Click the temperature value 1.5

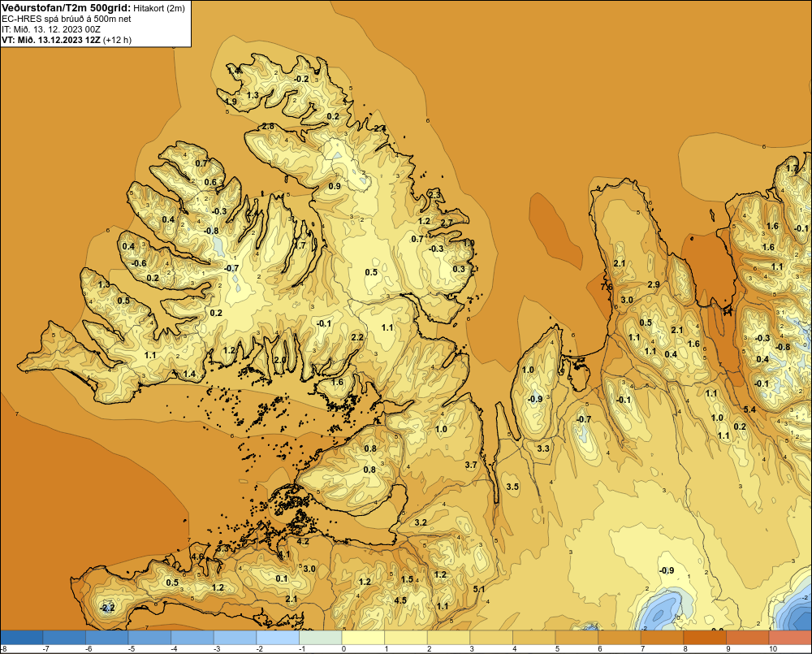click(x=407, y=579)
